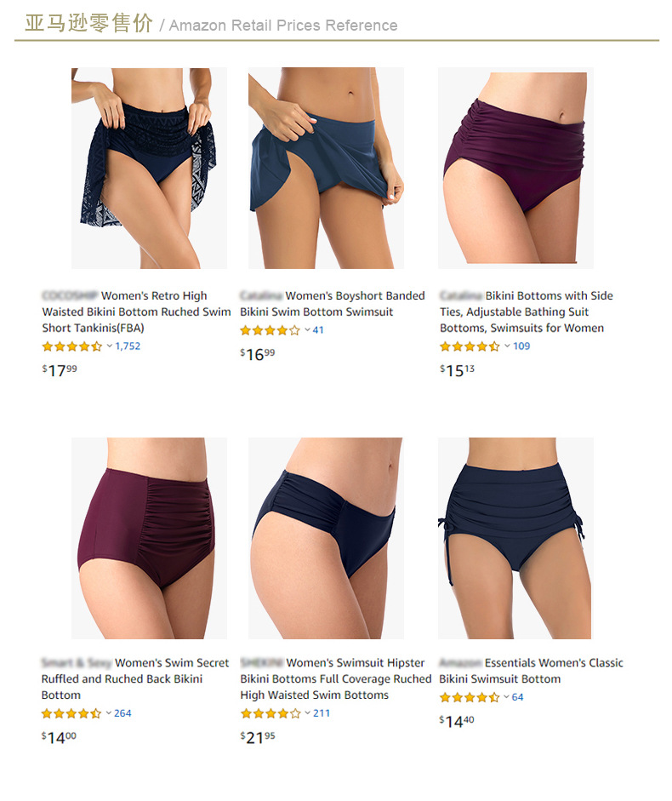
Task: Click the $14.40 price of Essentials Classic Bikini
Action: point(457,721)
